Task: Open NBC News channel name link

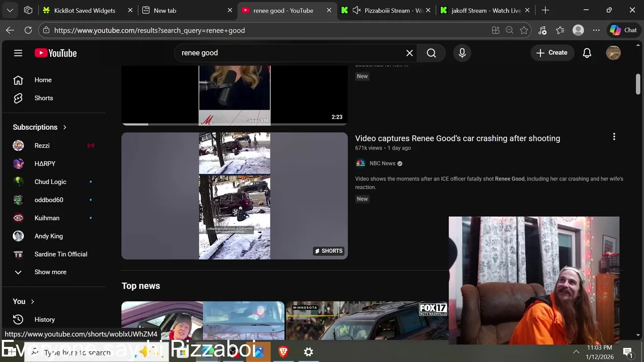Action: 382,163
